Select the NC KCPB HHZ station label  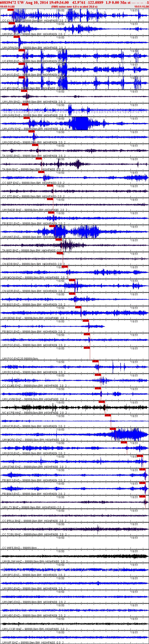(x=35, y=413)
